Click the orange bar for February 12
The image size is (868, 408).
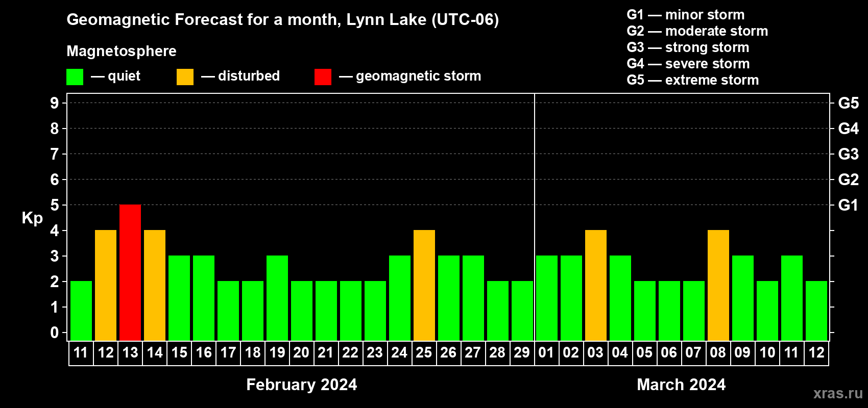tap(106, 285)
